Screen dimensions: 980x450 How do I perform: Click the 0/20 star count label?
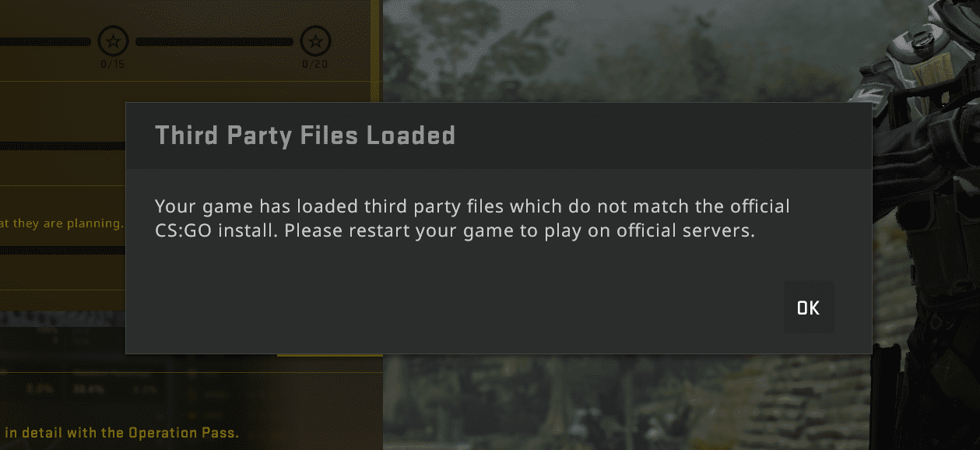pos(315,64)
